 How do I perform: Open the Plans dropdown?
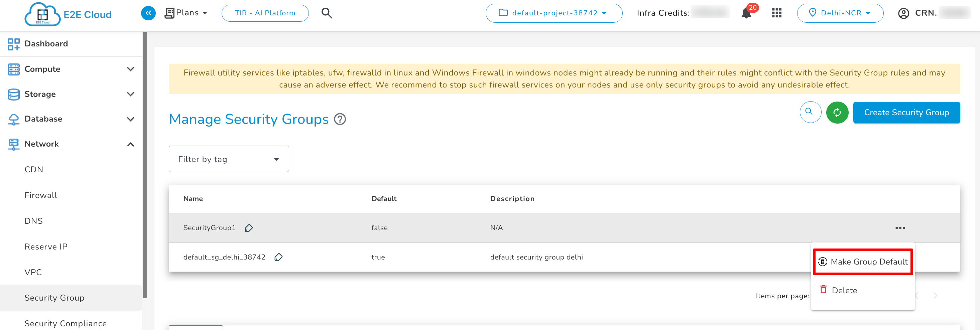click(x=187, y=13)
